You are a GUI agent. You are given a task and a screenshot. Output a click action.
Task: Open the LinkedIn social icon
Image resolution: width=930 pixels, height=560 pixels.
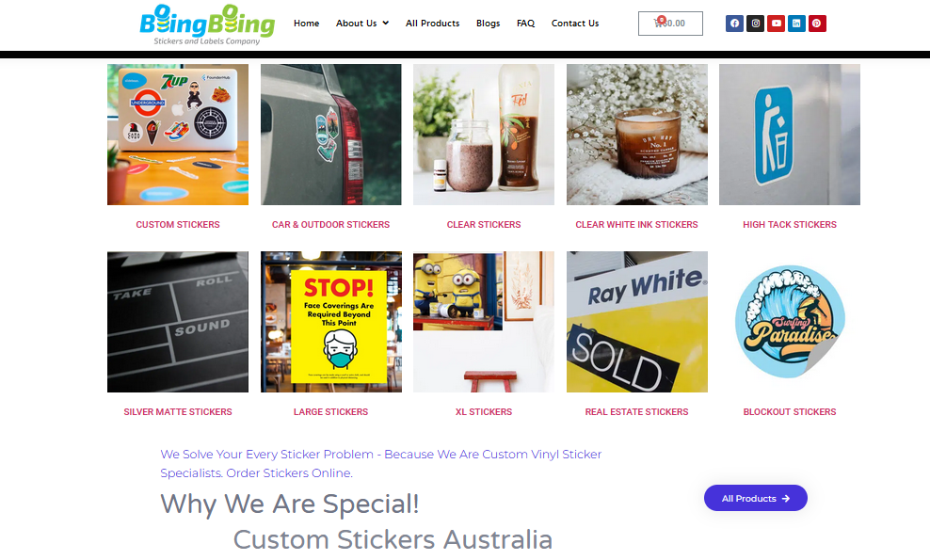tap(796, 24)
